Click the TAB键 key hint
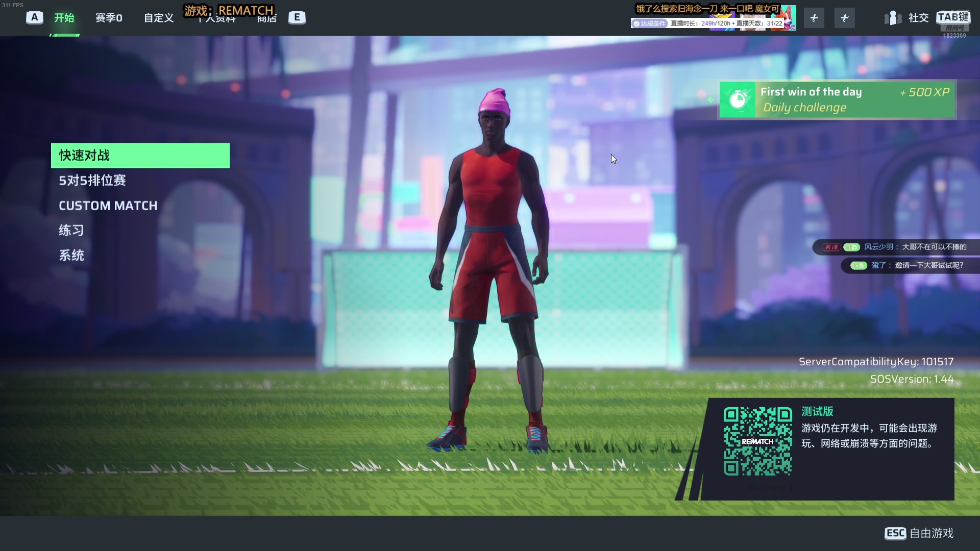Viewport: 980px width, 551px height. (x=953, y=17)
